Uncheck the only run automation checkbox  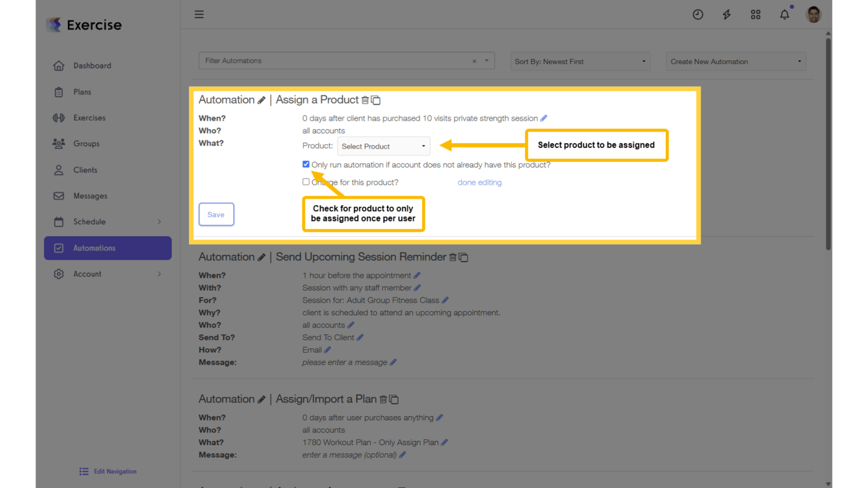pyautogui.click(x=306, y=164)
